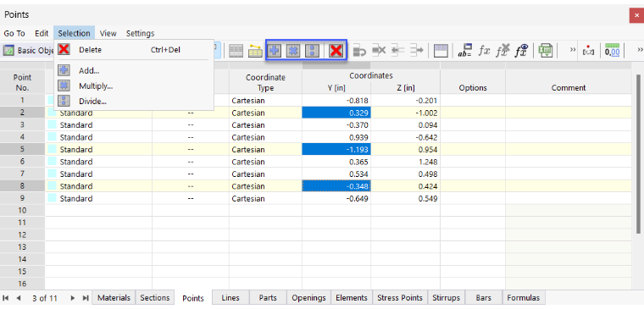
Task: Click the Divide selection toolbar icon
Action: click(313, 51)
